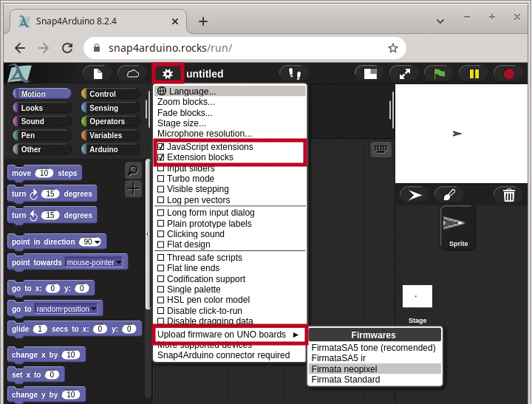Uncheck JavaScript extensions option
The height and width of the screenshot is (404, 532).
point(161,147)
